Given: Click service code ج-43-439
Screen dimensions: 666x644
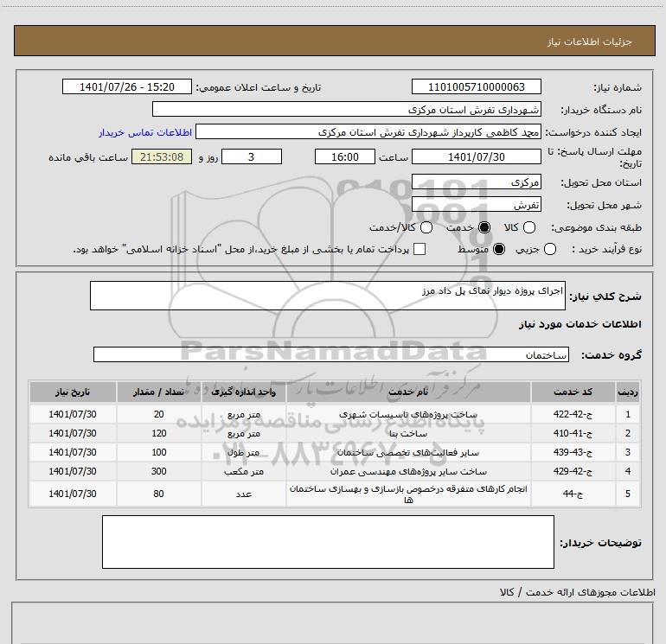Looking at the screenshot, I should tap(573, 453).
